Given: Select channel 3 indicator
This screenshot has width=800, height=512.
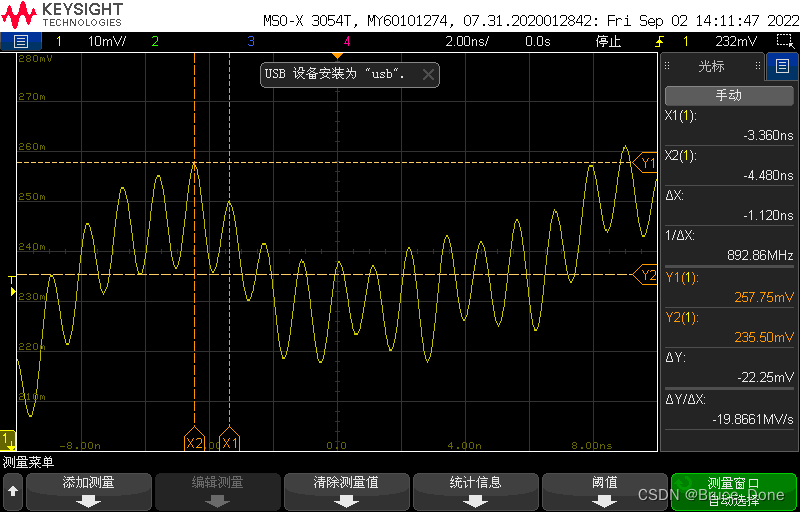Looking at the screenshot, I should tap(251, 41).
